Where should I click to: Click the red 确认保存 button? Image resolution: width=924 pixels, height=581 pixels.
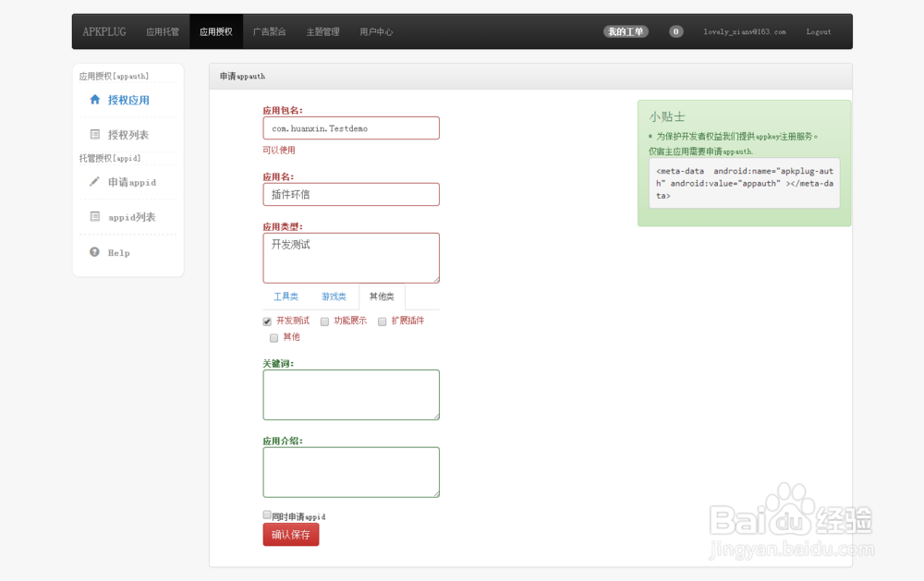[291, 535]
